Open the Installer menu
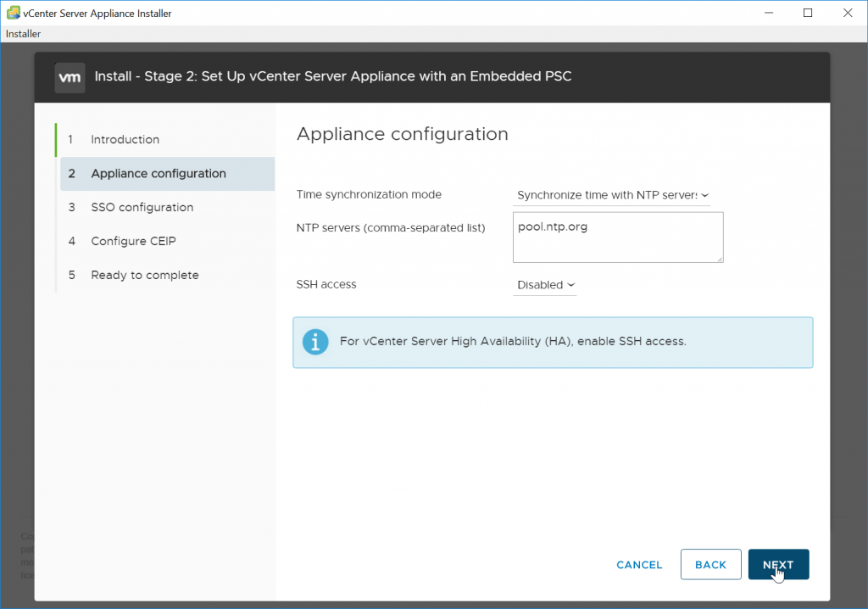The image size is (868, 609). (x=23, y=34)
